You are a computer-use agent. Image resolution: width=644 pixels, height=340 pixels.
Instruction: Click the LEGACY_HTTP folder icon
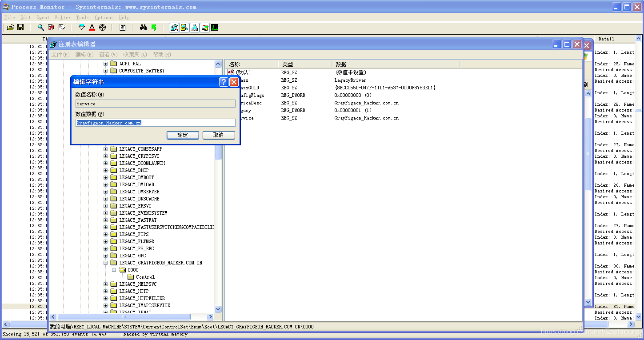coord(113,291)
